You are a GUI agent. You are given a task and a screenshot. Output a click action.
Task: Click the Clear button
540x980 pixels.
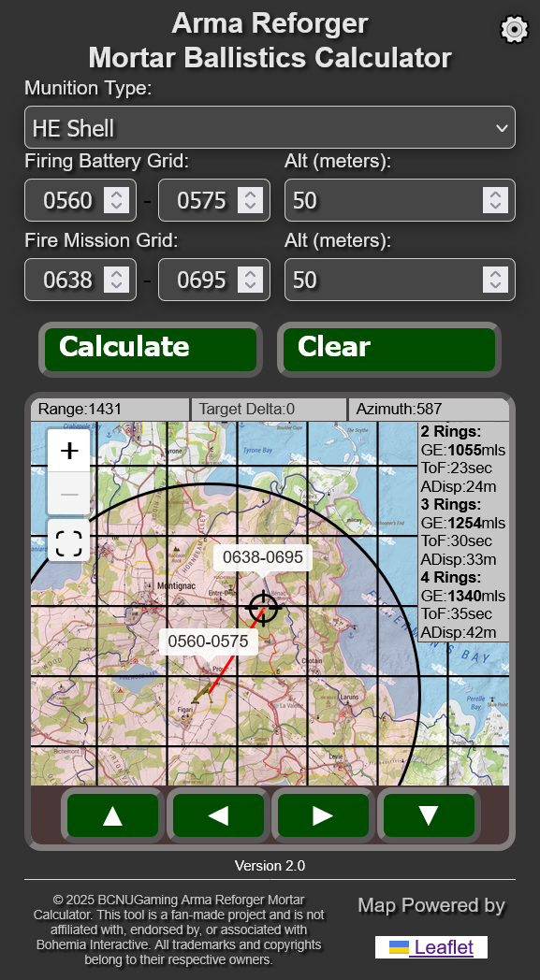pos(389,350)
